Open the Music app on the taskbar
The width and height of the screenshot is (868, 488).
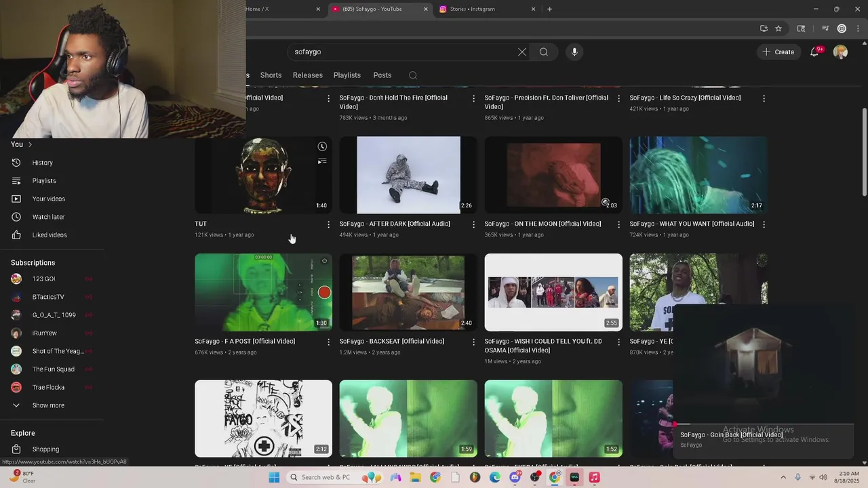click(x=594, y=477)
